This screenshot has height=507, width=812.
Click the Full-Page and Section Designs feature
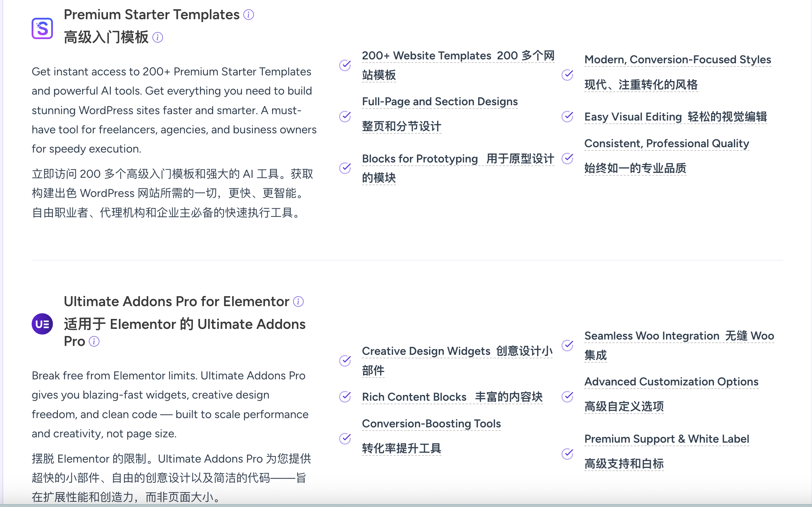(440, 102)
